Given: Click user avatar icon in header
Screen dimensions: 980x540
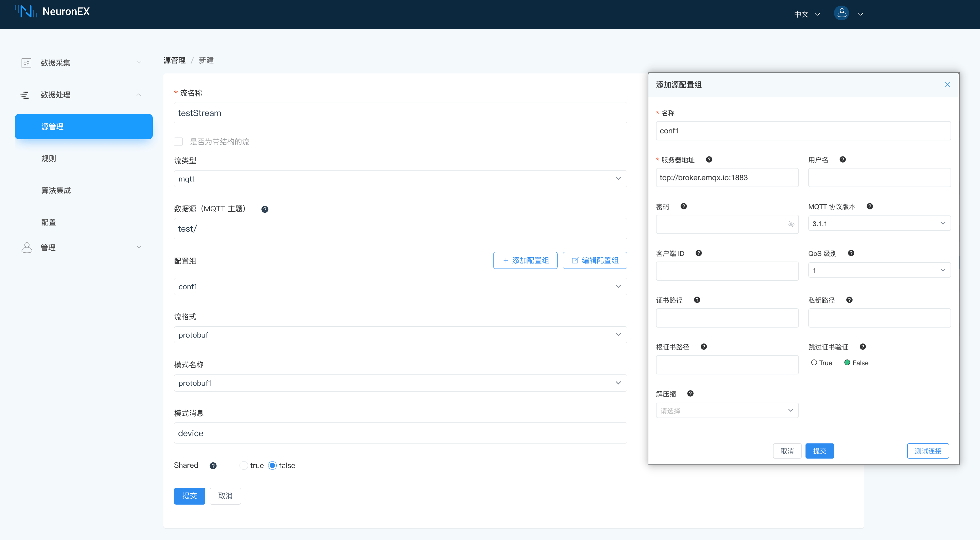Looking at the screenshot, I should (x=842, y=13).
